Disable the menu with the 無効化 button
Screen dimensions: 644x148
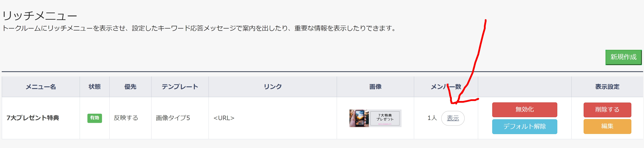524,110
